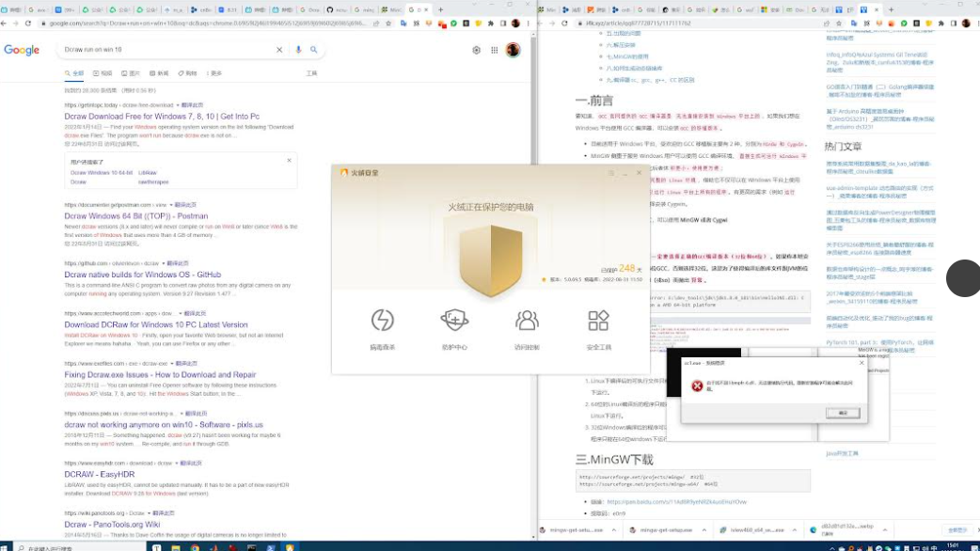
Task: Expand options for webp file download
Action: (x=884, y=529)
